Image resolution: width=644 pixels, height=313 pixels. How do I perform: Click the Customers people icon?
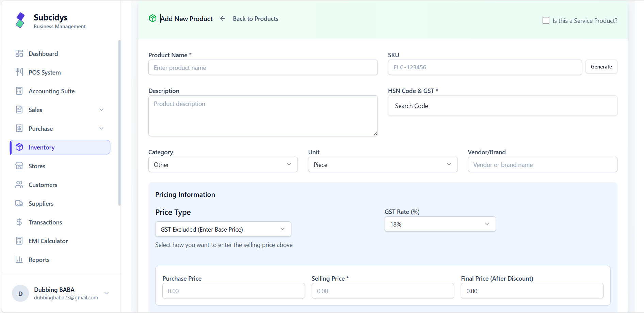coord(19,185)
